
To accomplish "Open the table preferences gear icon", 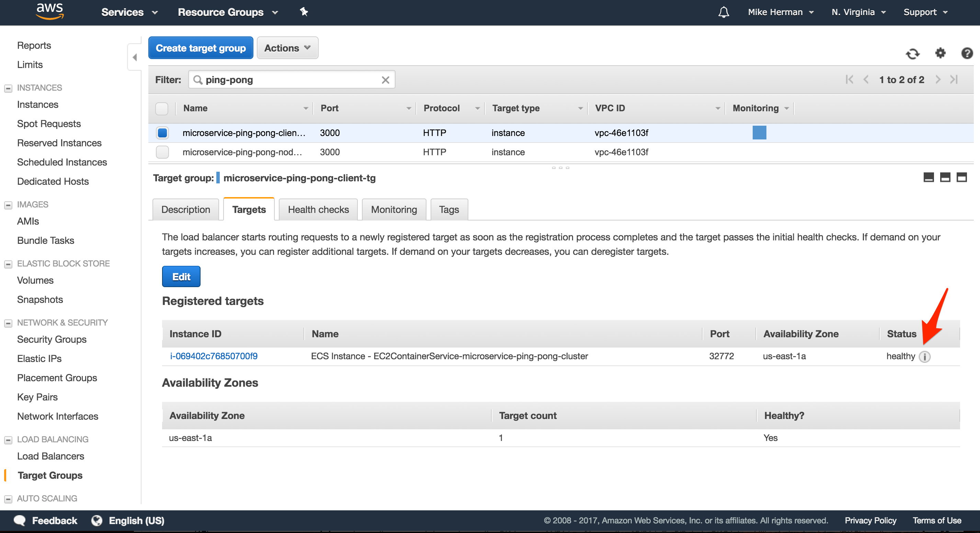I will point(940,54).
